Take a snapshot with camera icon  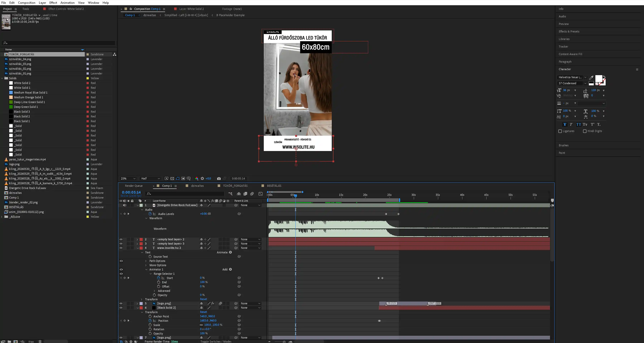(219, 178)
